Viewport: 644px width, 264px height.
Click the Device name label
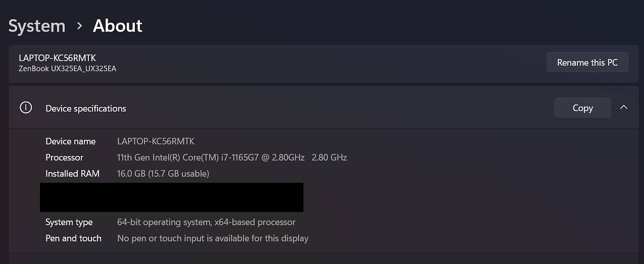70,141
